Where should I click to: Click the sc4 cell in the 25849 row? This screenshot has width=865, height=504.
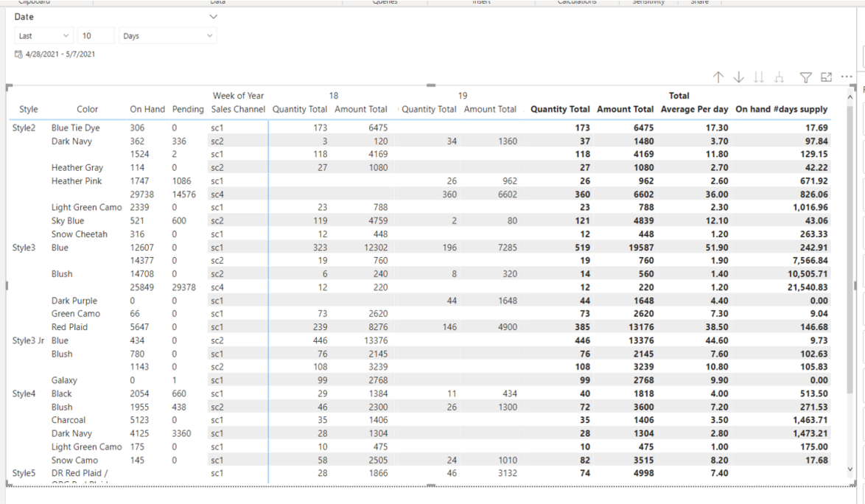[217, 287]
